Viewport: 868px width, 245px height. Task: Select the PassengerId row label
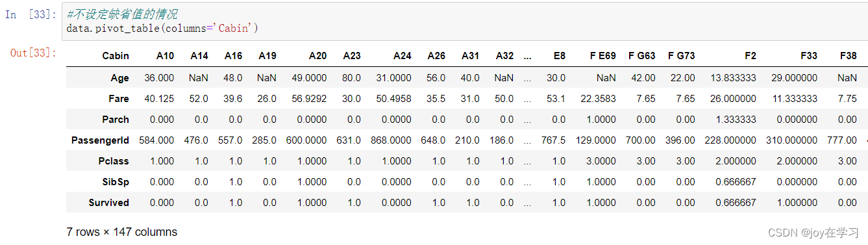[x=101, y=140]
